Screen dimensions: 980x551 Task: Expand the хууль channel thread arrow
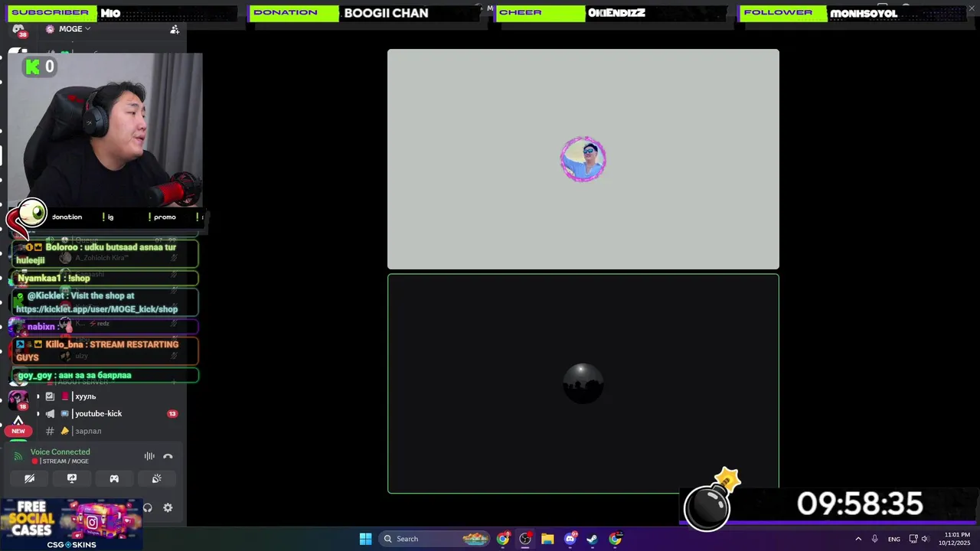click(x=38, y=396)
